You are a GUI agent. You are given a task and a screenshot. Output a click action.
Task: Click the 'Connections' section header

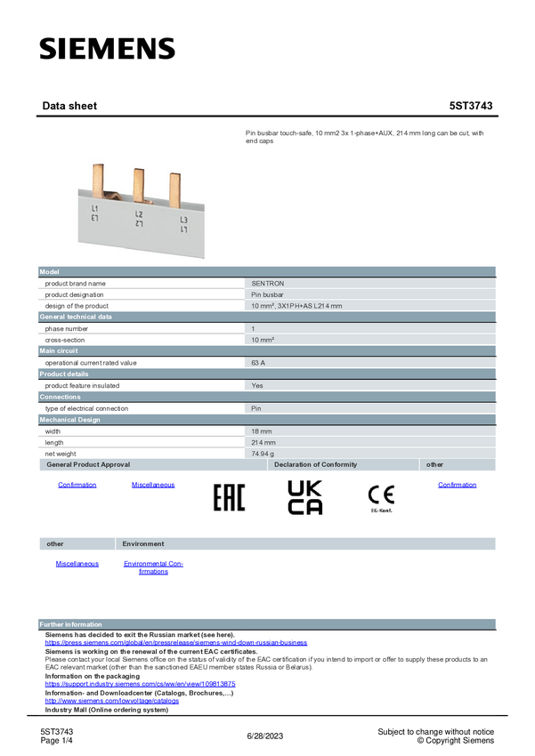pyautogui.click(x=267, y=397)
